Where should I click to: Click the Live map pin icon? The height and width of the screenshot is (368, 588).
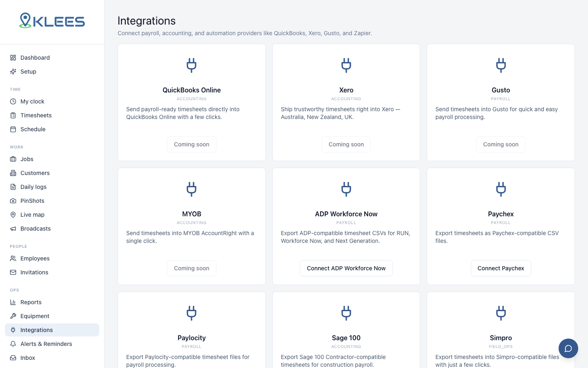tap(13, 215)
